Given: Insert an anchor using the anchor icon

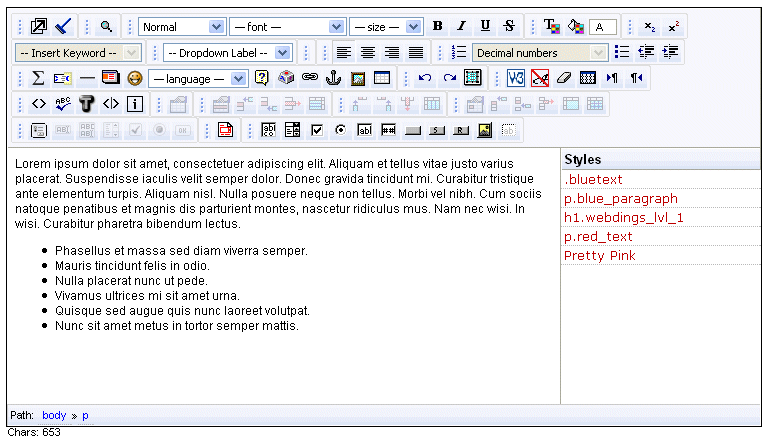Looking at the screenshot, I should pos(334,78).
